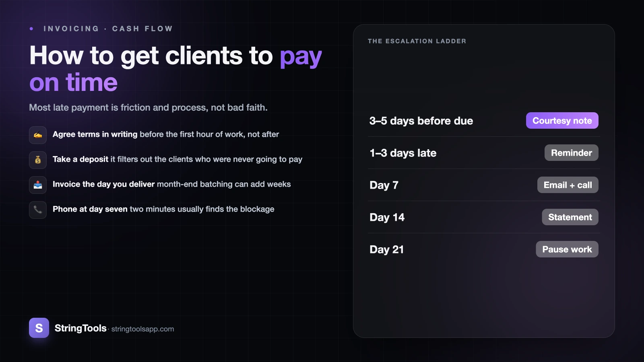The image size is (644, 362).
Task: Click the purple S StringTools logo icon
Action: pos(39,328)
